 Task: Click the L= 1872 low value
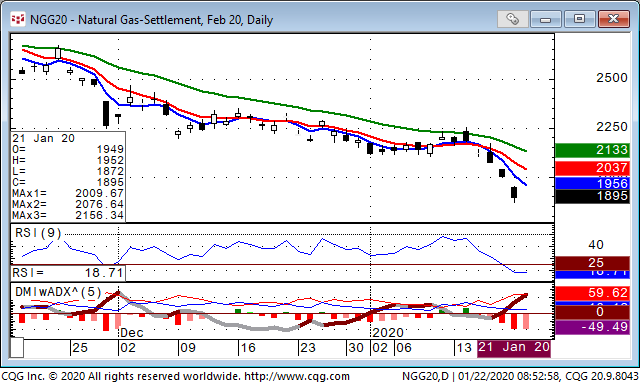[x=68, y=171]
